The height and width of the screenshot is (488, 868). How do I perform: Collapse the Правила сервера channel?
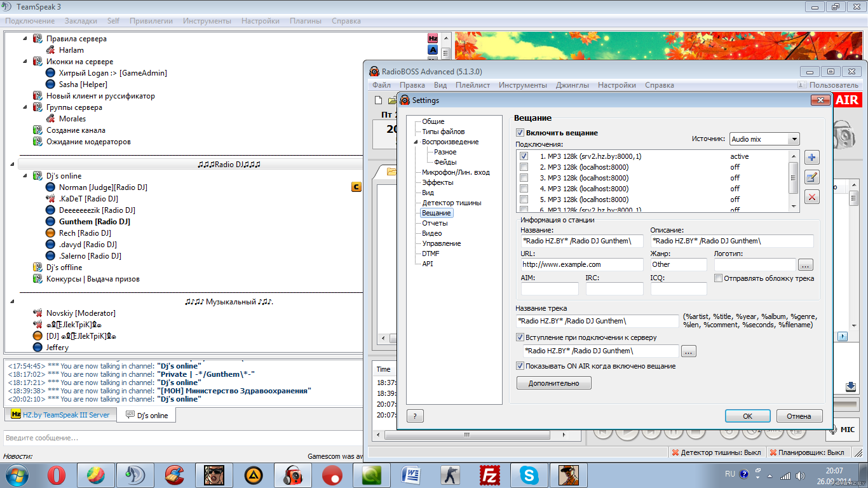[25, 39]
